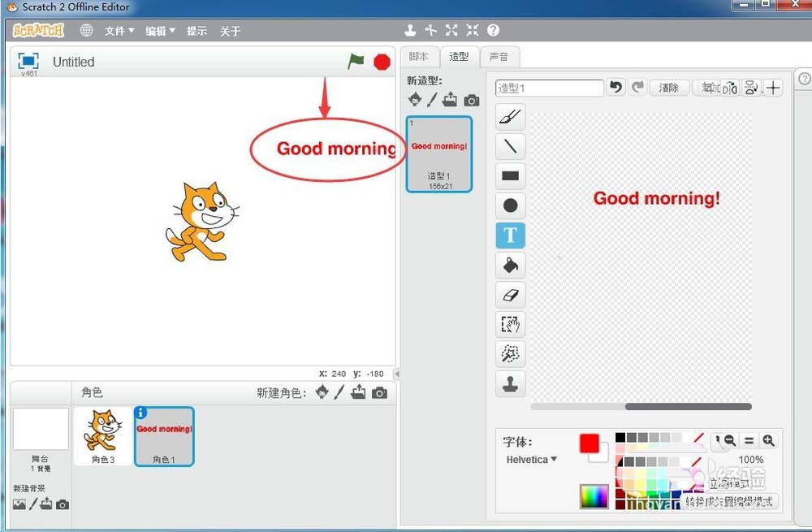Create new sprite from camera icon

click(379, 393)
